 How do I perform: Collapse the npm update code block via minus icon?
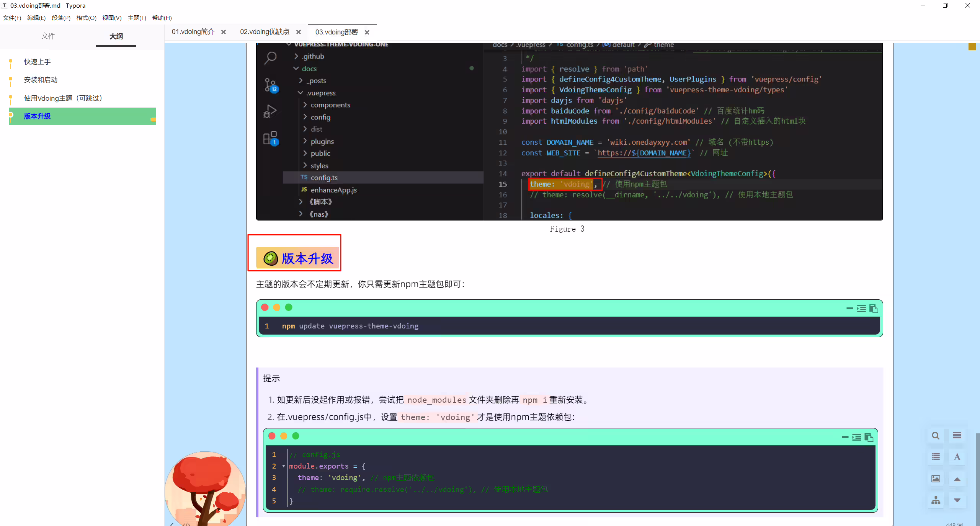click(x=850, y=308)
